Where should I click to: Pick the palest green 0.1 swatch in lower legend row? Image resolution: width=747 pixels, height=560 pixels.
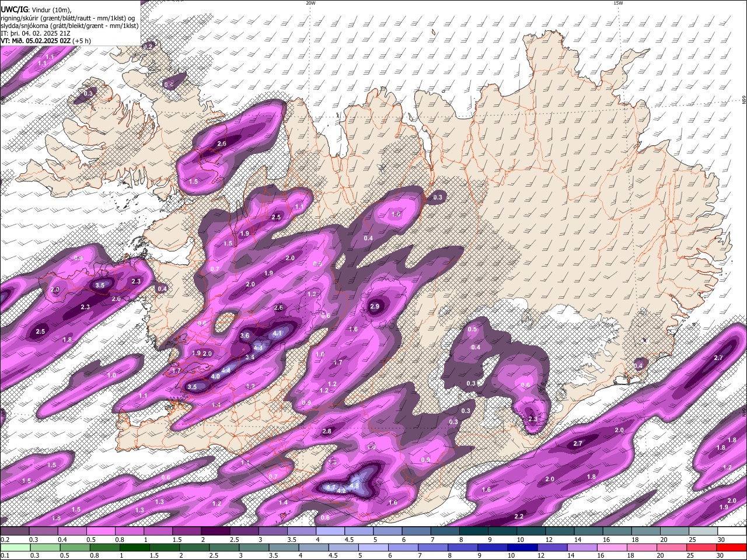pos(15,547)
